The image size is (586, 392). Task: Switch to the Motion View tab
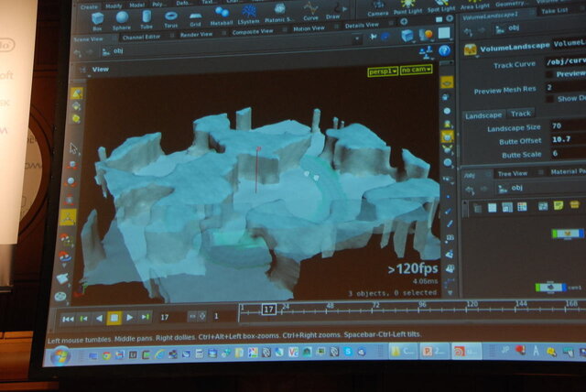click(x=309, y=28)
